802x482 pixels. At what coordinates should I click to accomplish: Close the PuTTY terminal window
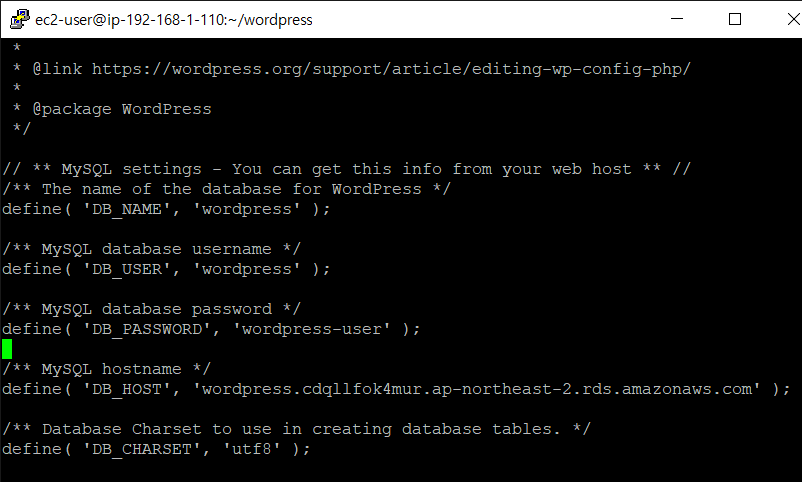[793, 19]
